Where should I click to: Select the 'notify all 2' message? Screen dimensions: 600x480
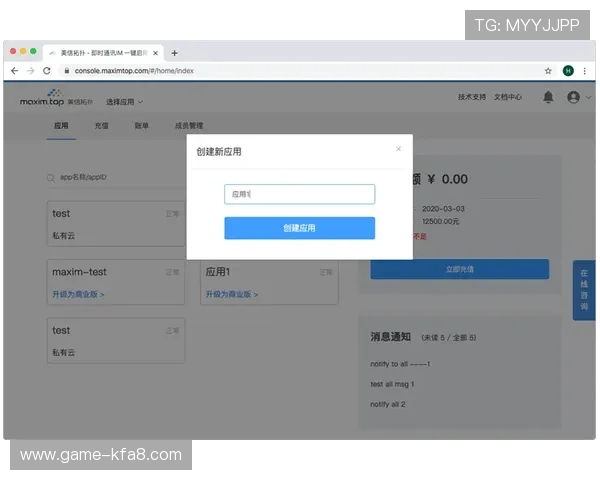point(388,404)
